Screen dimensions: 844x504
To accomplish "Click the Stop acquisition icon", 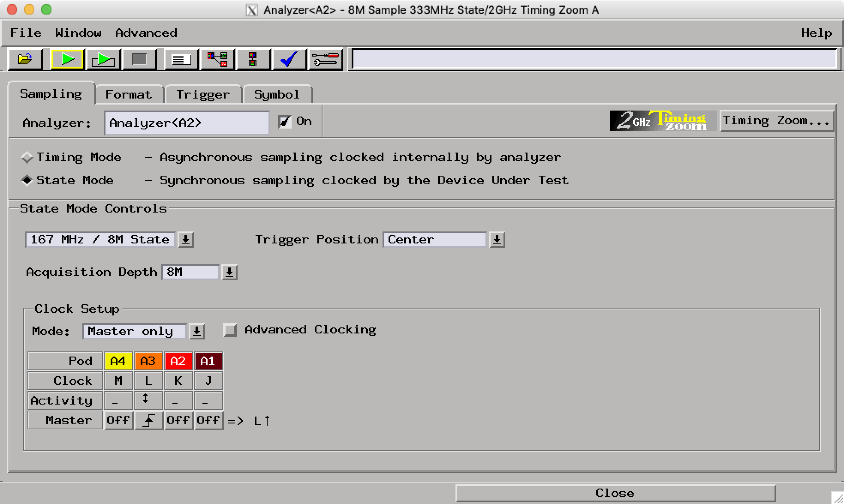I will (x=139, y=60).
